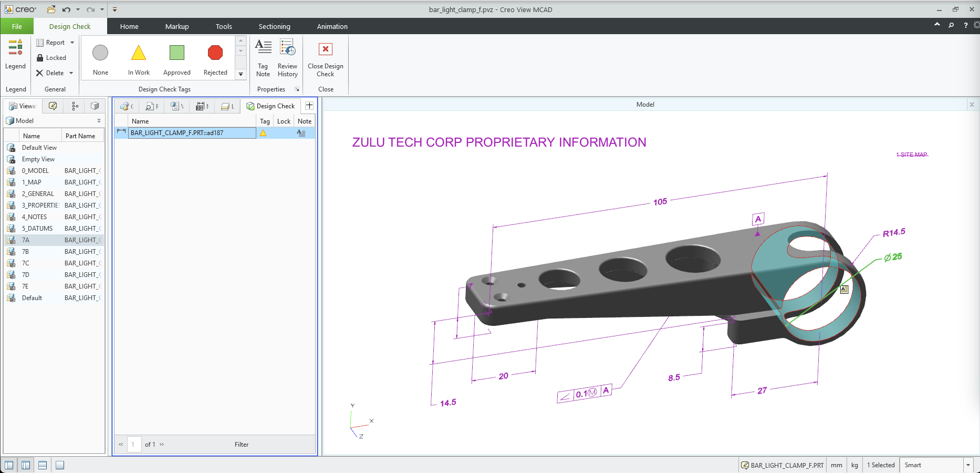Open the File menu
The image size is (980, 473).
pyautogui.click(x=17, y=26)
